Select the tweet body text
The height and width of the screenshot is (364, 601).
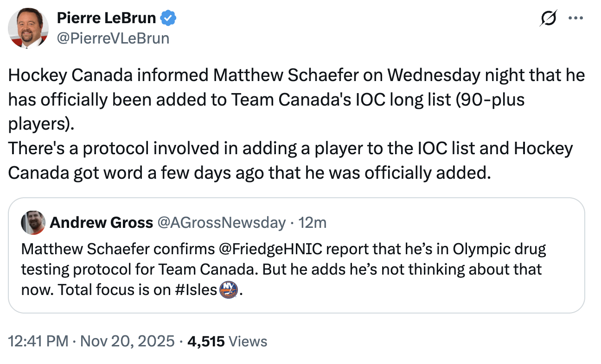[x=288, y=123]
